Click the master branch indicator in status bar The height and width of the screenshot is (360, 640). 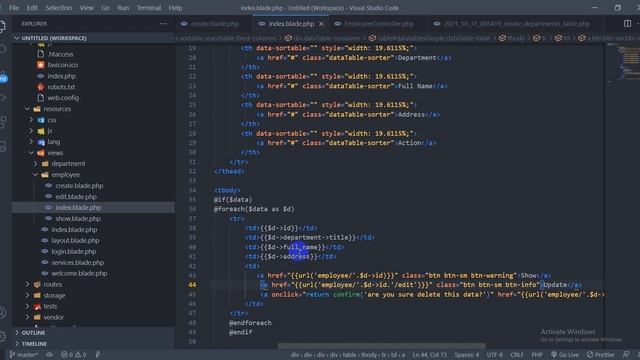coord(24,355)
